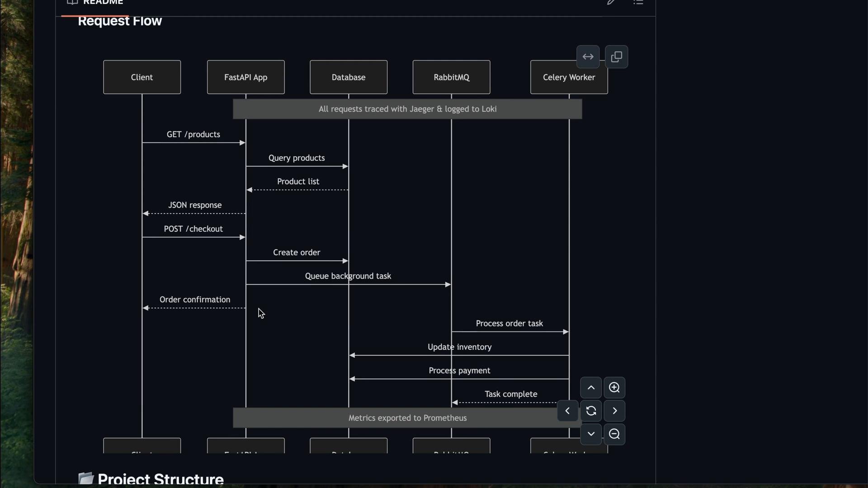Reset the diagram view

point(591,411)
